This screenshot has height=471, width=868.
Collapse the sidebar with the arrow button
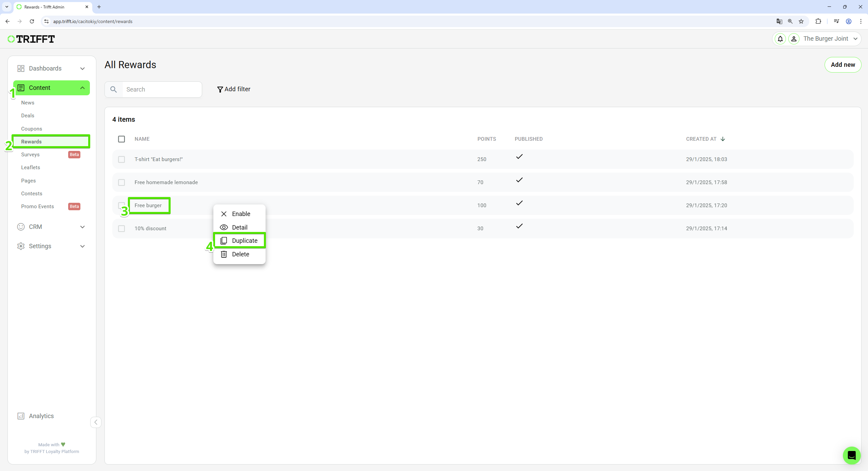tap(96, 422)
